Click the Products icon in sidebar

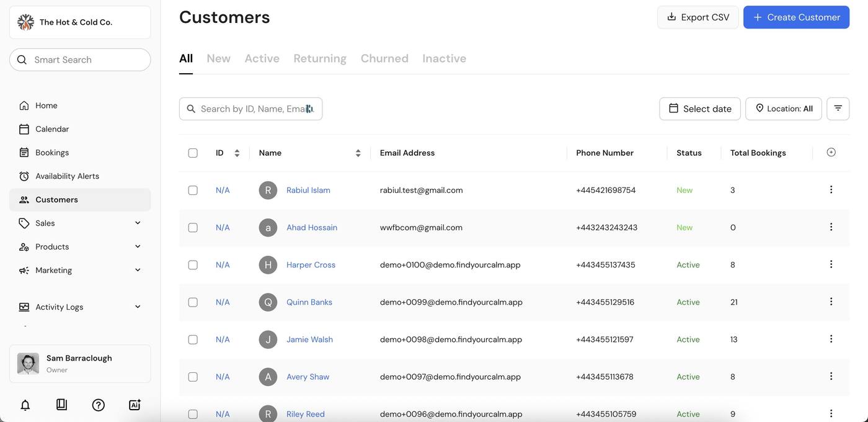click(24, 247)
